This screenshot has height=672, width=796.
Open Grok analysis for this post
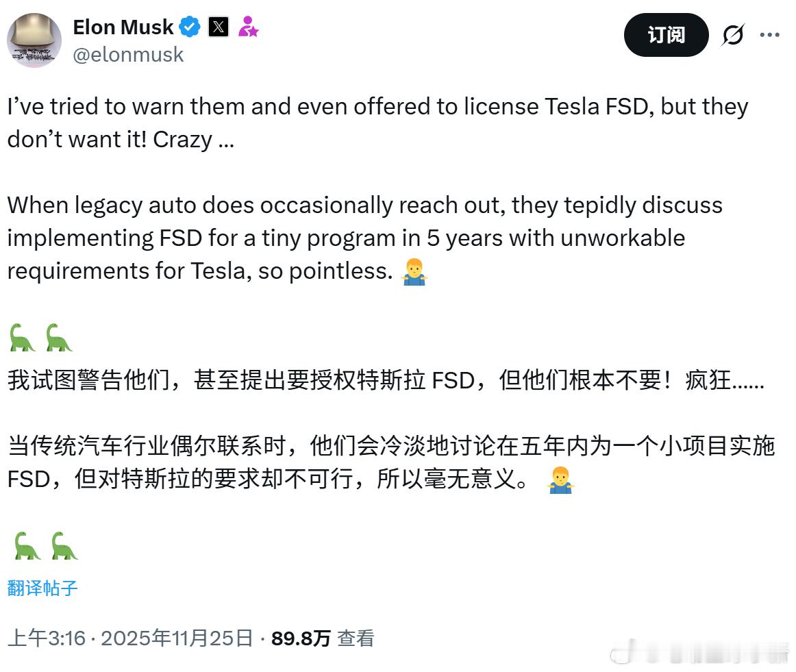coord(734,35)
